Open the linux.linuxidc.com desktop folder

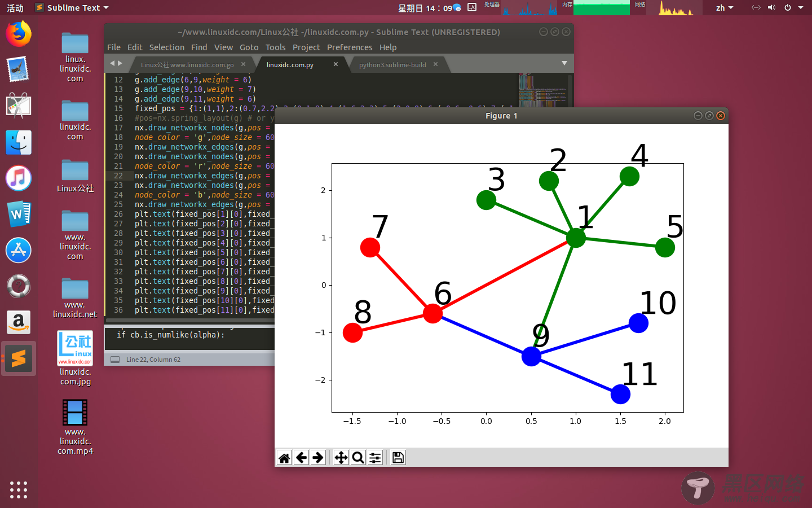point(75,58)
